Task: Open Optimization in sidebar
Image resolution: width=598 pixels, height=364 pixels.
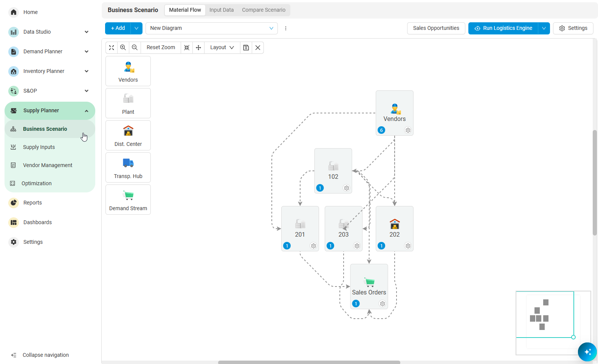Action: click(50, 183)
